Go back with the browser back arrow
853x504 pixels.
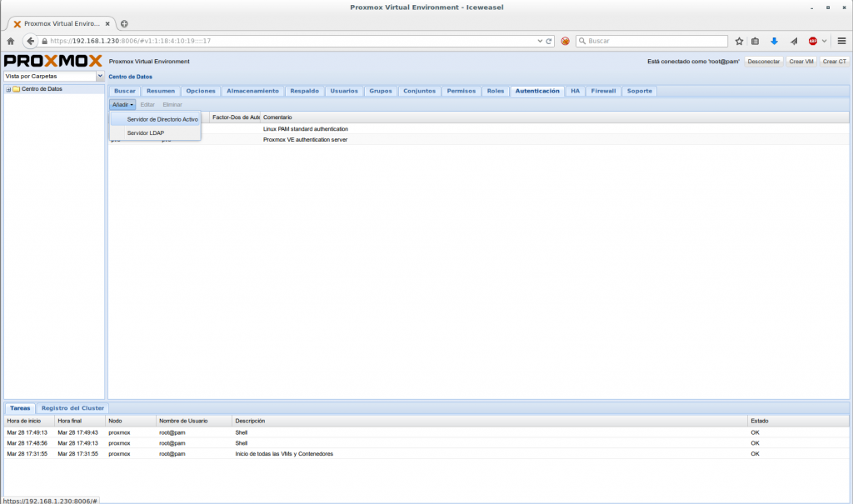(31, 41)
